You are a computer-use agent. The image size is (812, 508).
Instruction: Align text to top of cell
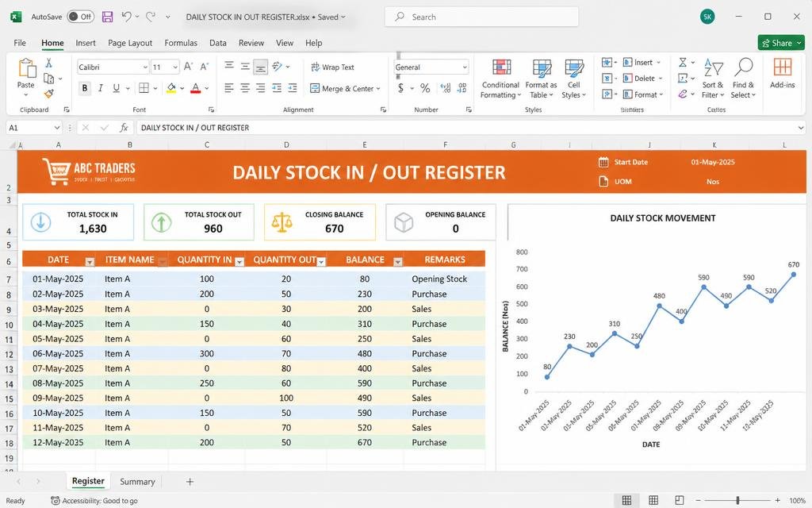tap(229, 66)
